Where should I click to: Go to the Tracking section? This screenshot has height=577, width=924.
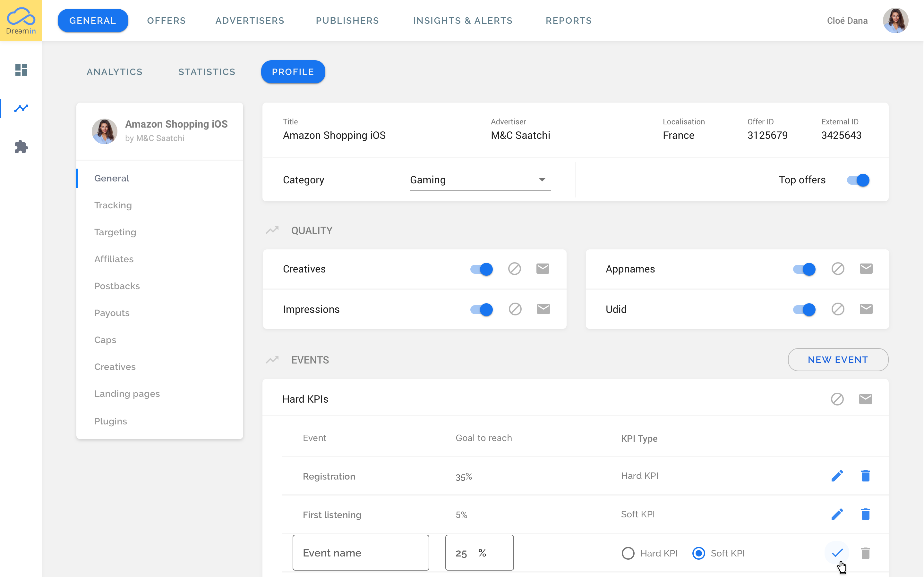tap(113, 205)
